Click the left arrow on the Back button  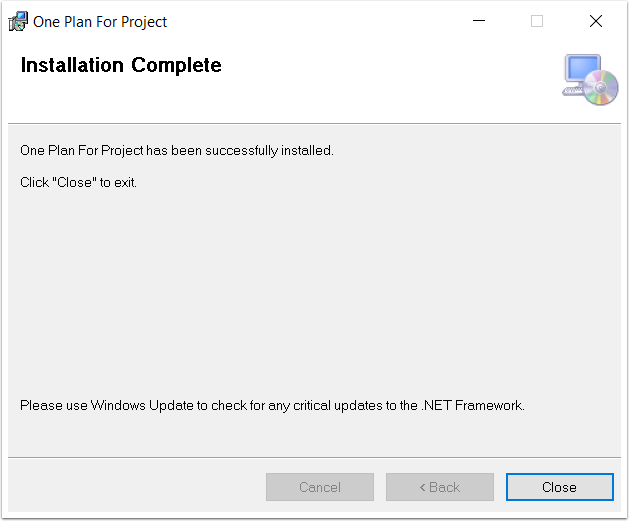click(x=422, y=487)
